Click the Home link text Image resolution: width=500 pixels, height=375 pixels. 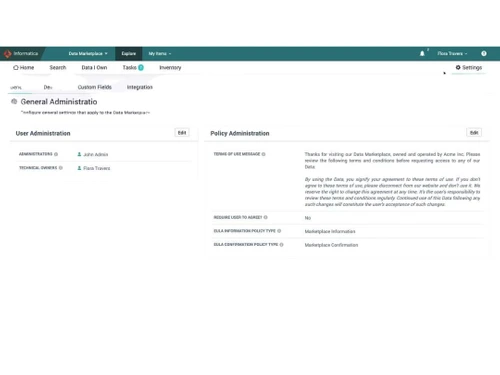tap(27, 67)
